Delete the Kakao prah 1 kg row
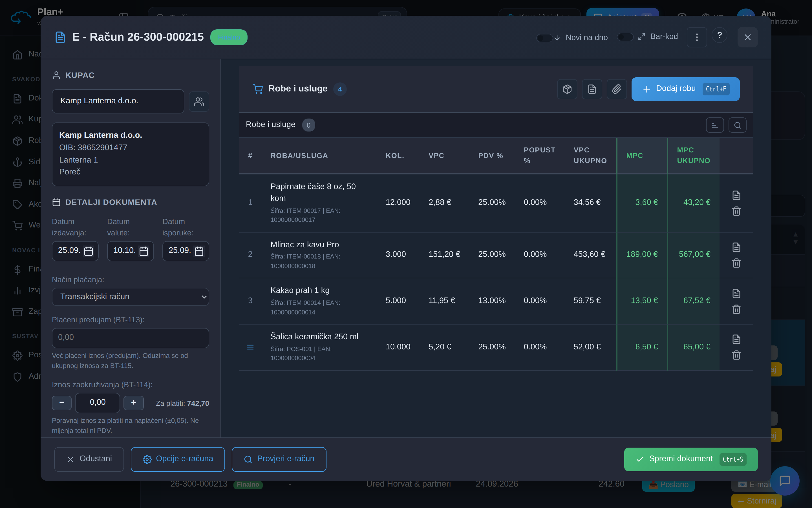812x508 pixels. tap(736, 309)
